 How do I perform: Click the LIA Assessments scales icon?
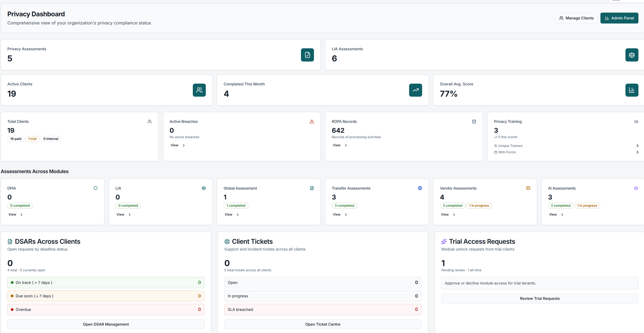(x=632, y=55)
